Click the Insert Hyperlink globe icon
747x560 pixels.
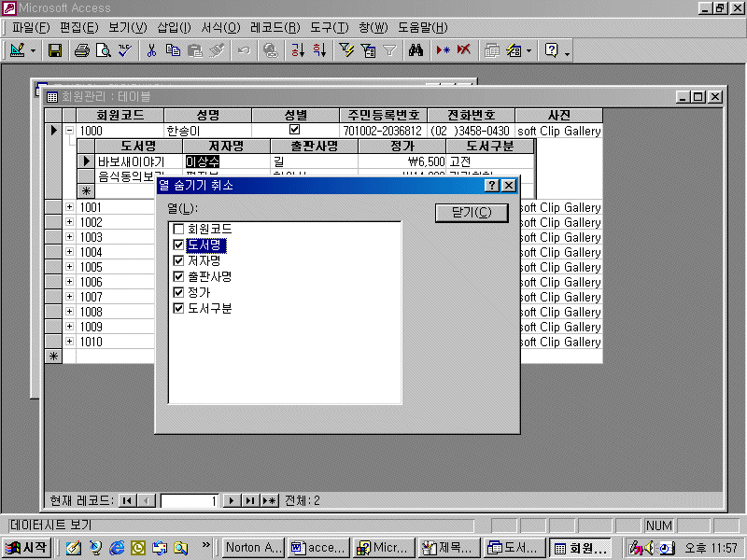pyautogui.click(x=271, y=50)
